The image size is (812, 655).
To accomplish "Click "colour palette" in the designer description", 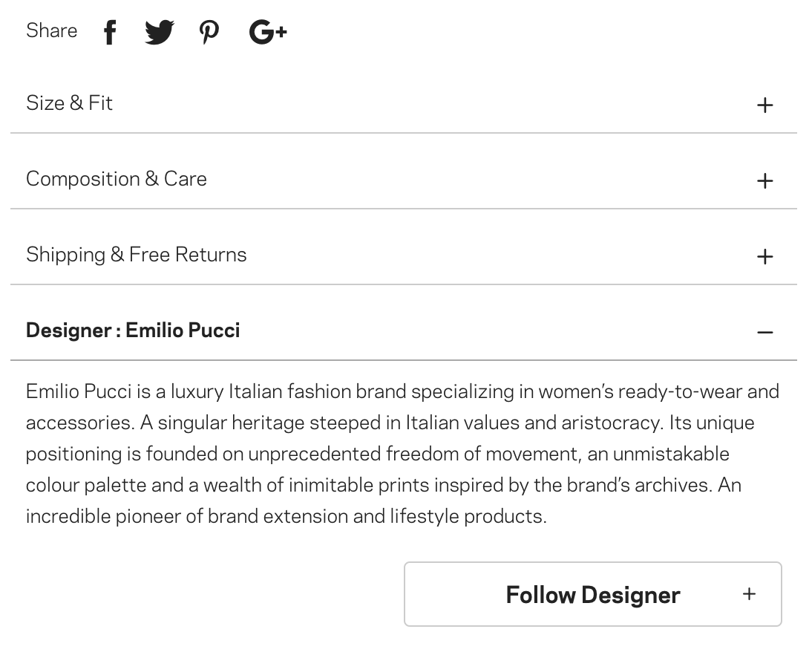I will coord(86,485).
